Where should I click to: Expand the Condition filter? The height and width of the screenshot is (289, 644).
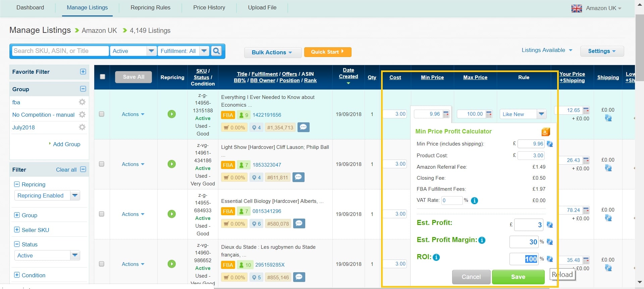tap(17, 275)
